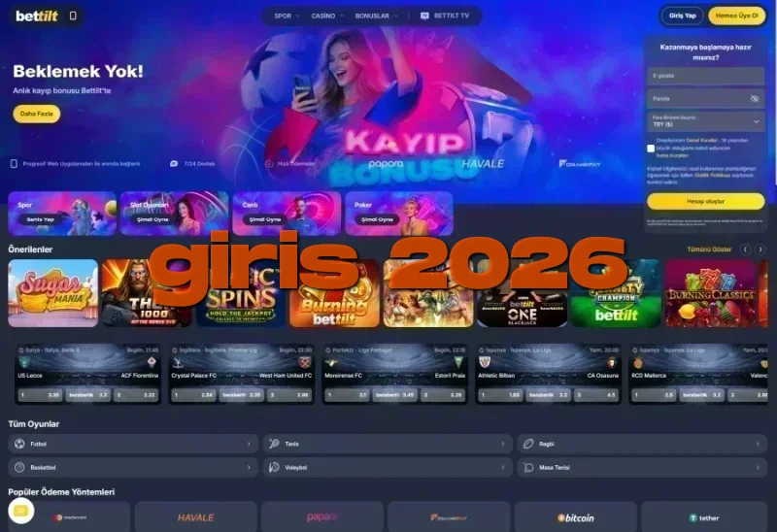
Task: Click US Lecce team name
Action: click(30, 376)
